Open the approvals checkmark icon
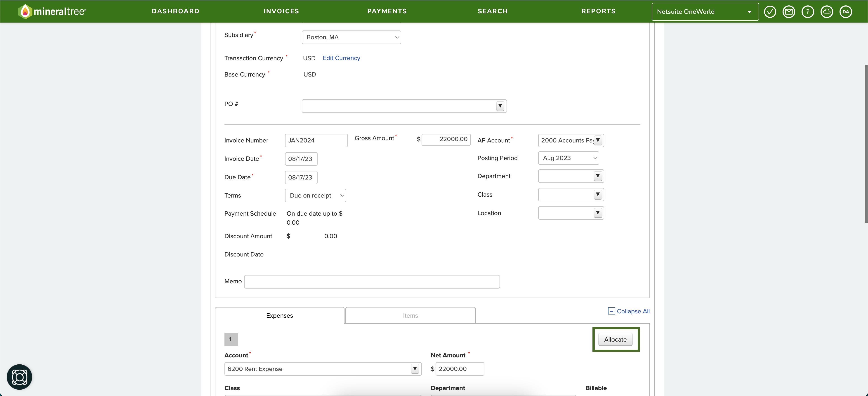 tap(770, 12)
